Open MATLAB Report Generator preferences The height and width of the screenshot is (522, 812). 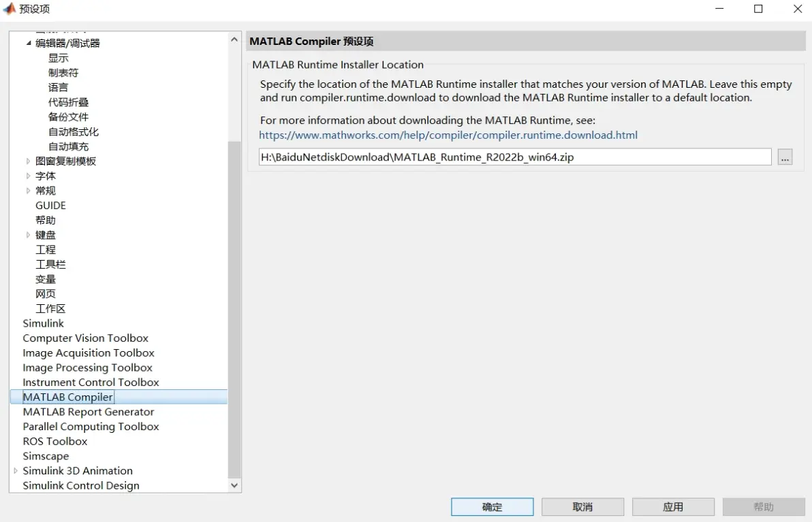coord(89,412)
